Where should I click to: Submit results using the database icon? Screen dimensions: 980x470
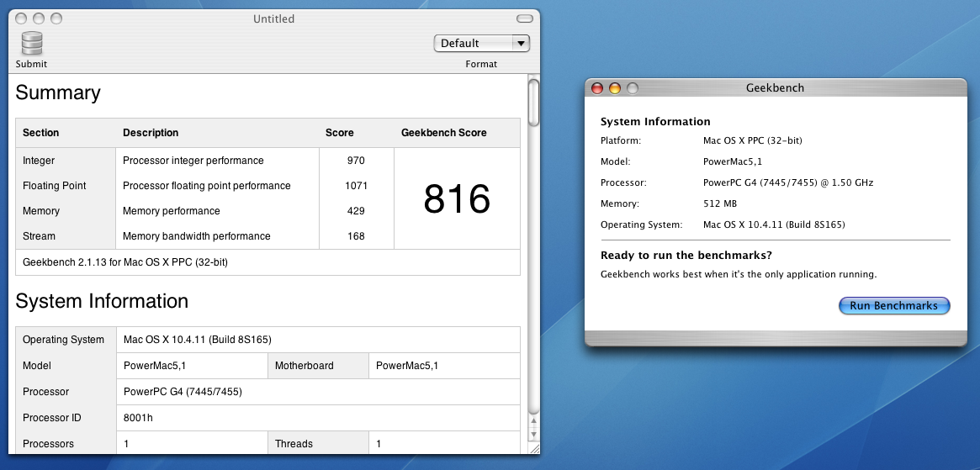pos(31,44)
